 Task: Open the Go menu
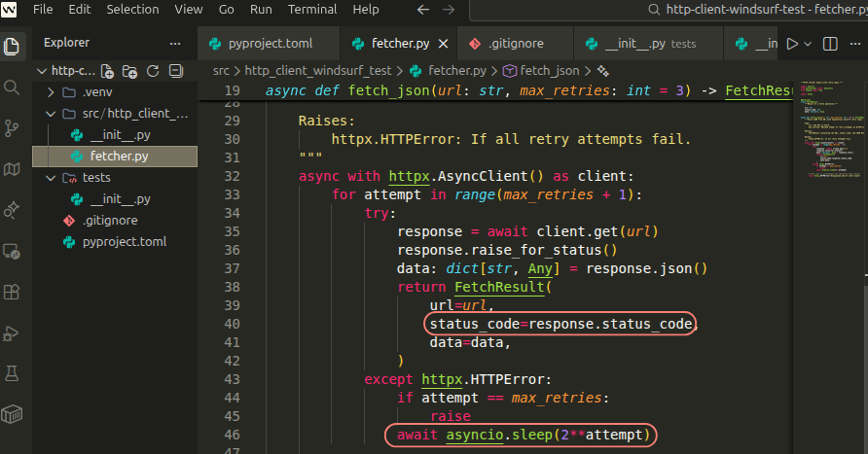click(x=227, y=10)
